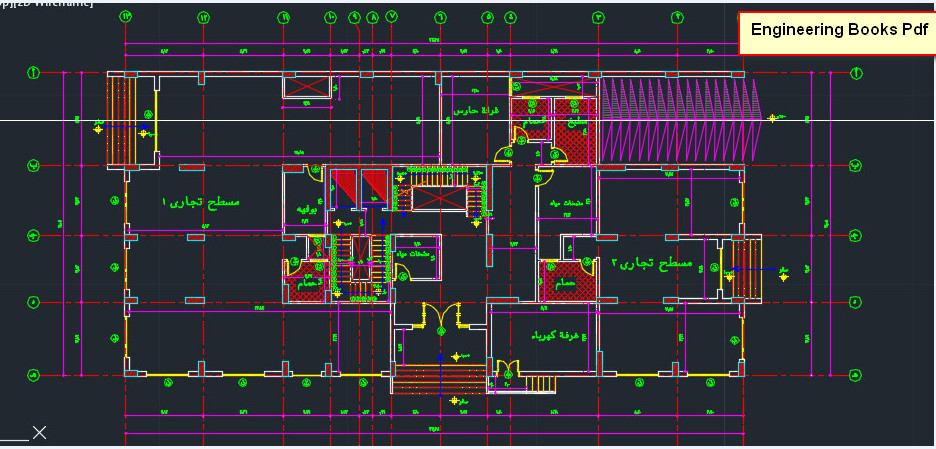Pick the blue arrow on entrance stairs
936x449 pixels.
(x=441, y=373)
